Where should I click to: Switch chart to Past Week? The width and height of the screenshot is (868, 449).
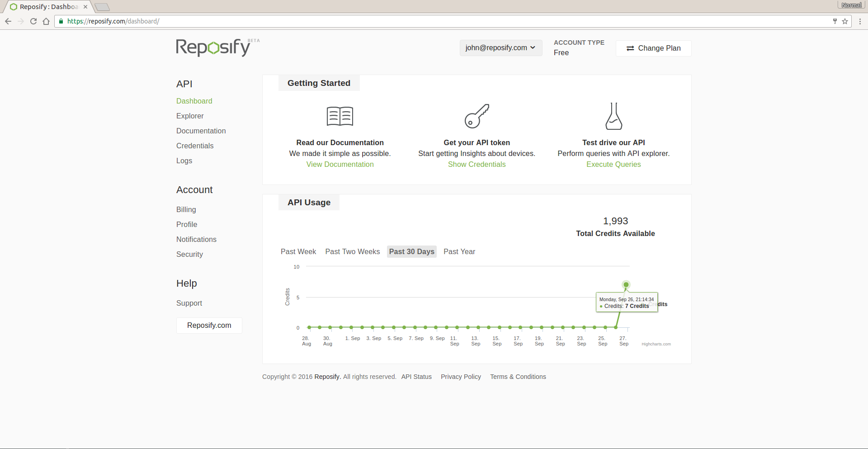coord(298,252)
